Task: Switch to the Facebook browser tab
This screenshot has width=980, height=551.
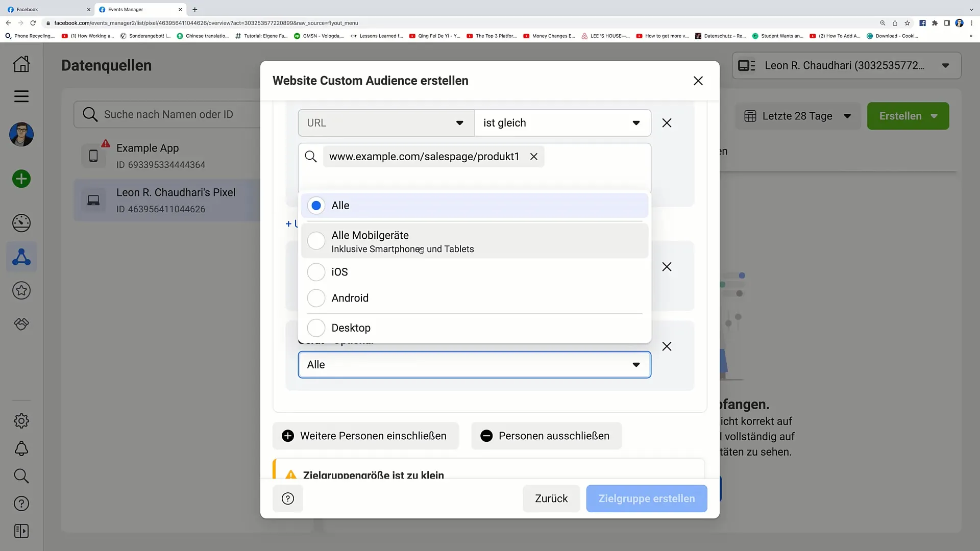Action: (x=48, y=9)
